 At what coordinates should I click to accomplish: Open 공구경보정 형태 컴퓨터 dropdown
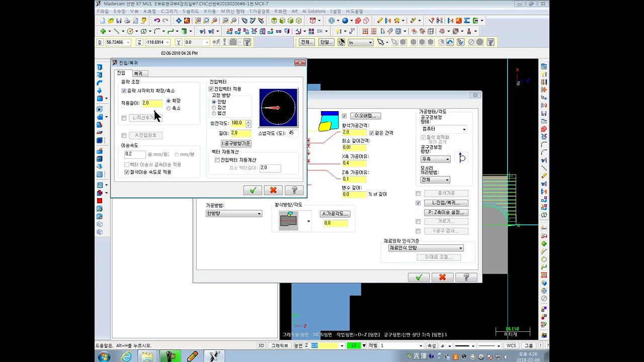pos(444,129)
